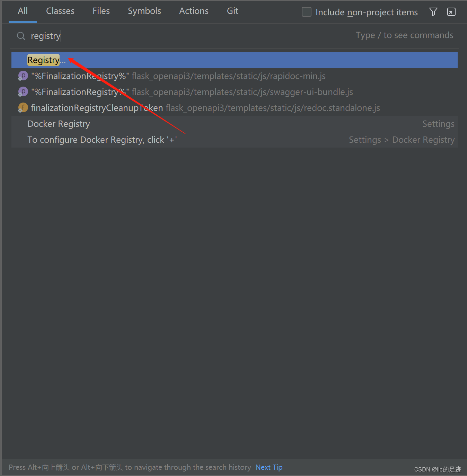Open the Symbols tab
The image size is (467, 476).
pos(144,11)
